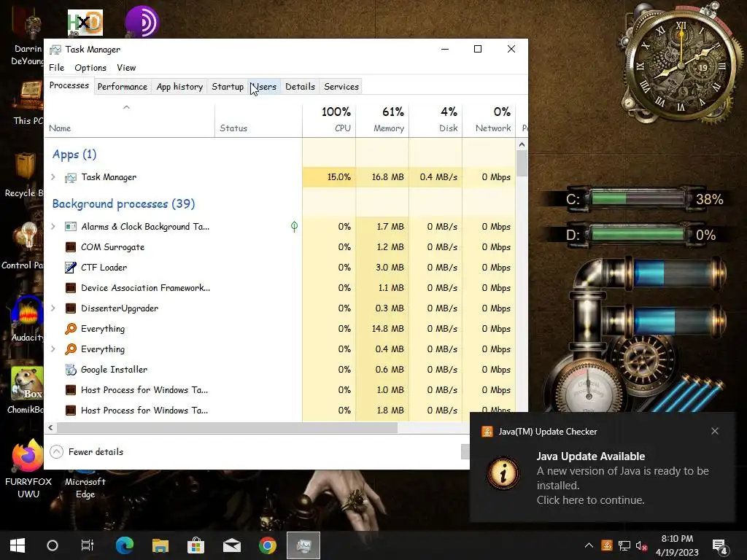Click the DissenterUpgrader process icon

[x=71, y=308]
